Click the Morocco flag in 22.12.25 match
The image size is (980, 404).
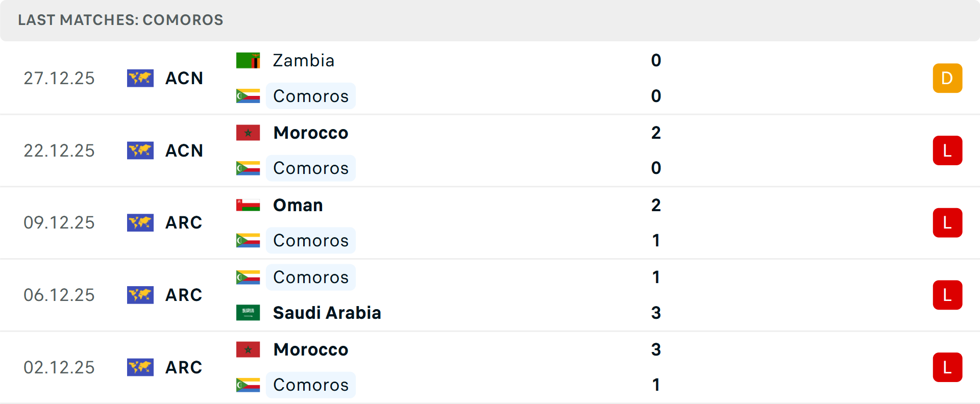(248, 133)
